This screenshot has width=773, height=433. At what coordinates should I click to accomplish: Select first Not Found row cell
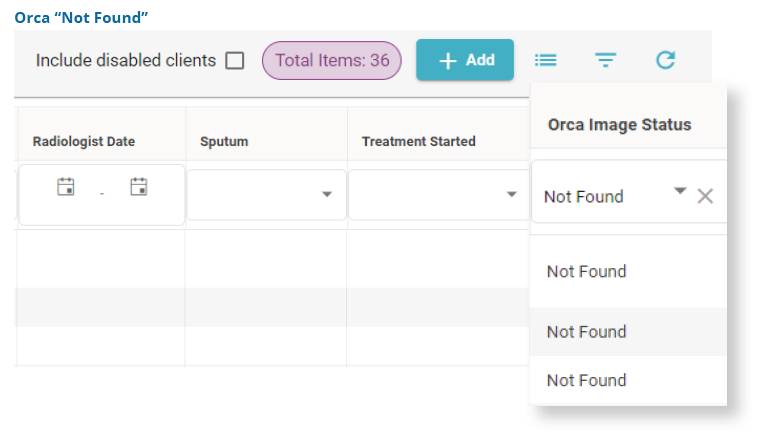[587, 271]
